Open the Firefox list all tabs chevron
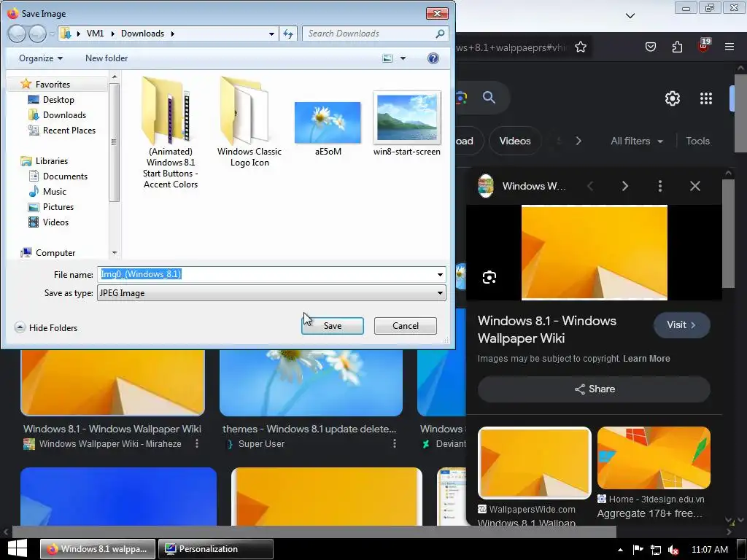747x560 pixels. tap(630, 16)
